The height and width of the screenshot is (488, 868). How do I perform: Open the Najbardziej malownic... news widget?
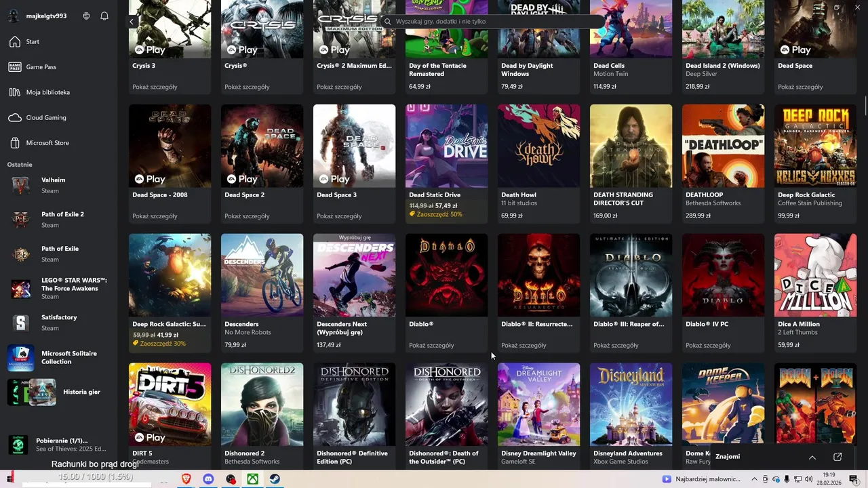pos(702,479)
